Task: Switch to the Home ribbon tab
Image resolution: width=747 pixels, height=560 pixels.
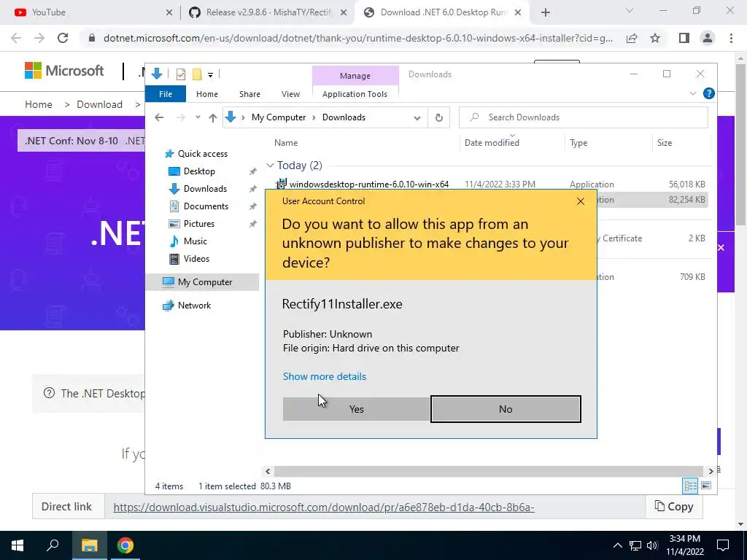Action: coord(206,94)
